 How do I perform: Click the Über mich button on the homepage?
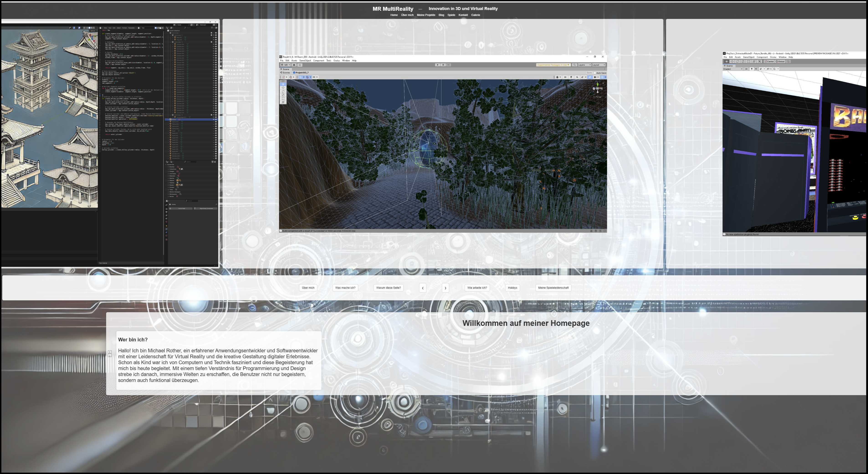pos(308,288)
